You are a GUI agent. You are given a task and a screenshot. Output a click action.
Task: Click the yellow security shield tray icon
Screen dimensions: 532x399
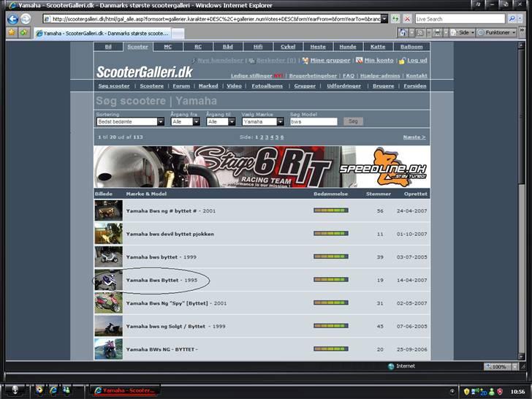tap(466, 392)
